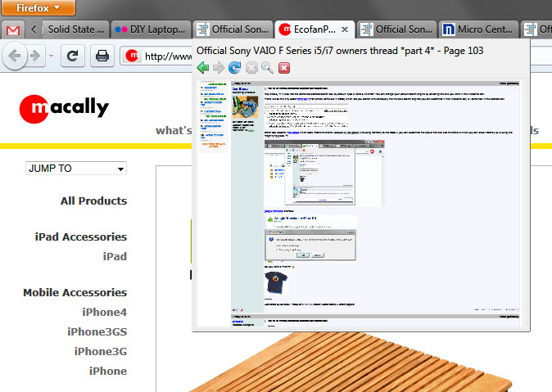552x392 pixels.
Task: Switch to the Solid State tab
Action: pyautogui.click(x=75, y=29)
